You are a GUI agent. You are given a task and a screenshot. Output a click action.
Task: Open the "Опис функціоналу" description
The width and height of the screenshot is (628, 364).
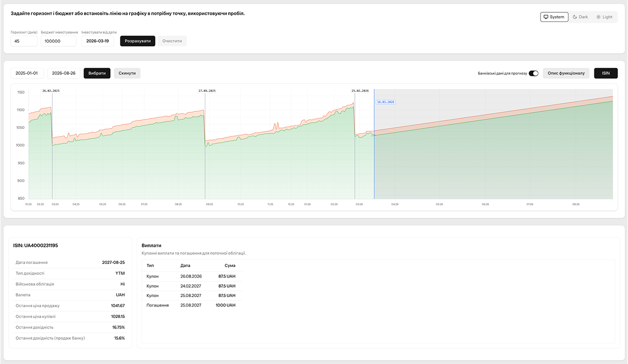coord(566,73)
